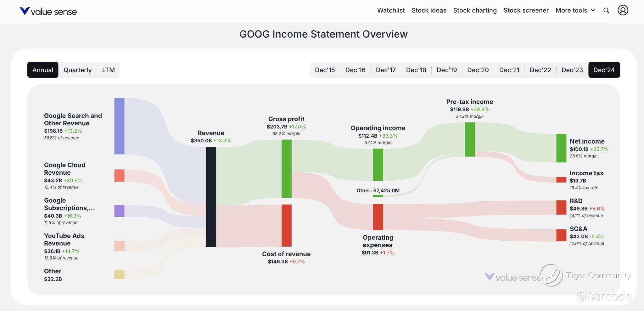
Task: Click the Google Cloud revenue coral bar
Action: coord(119,176)
